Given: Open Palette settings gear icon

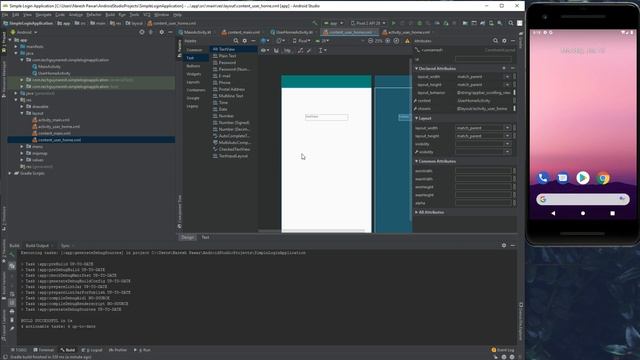Looking at the screenshot, I should [x=244, y=41].
